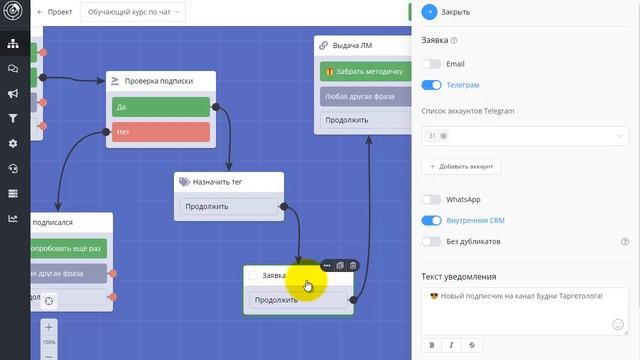Apply bold formatting to notification text
The width and height of the screenshot is (640, 360).
[x=432, y=345]
